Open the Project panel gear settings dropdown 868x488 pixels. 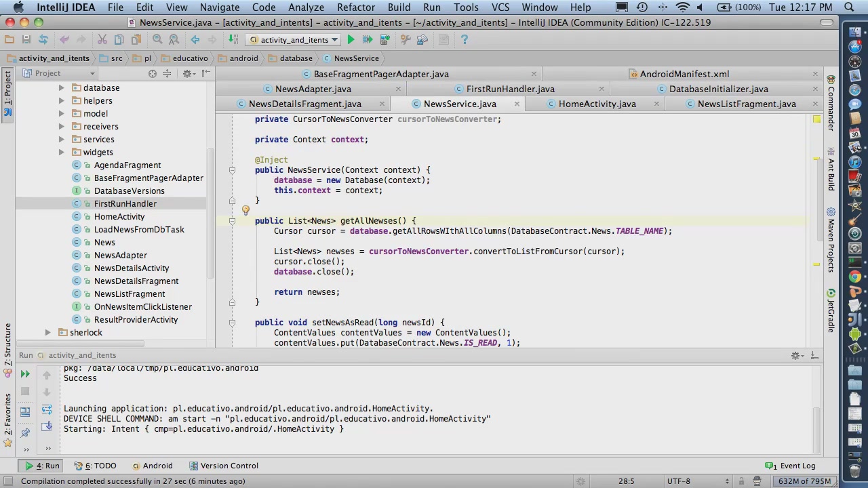click(189, 73)
